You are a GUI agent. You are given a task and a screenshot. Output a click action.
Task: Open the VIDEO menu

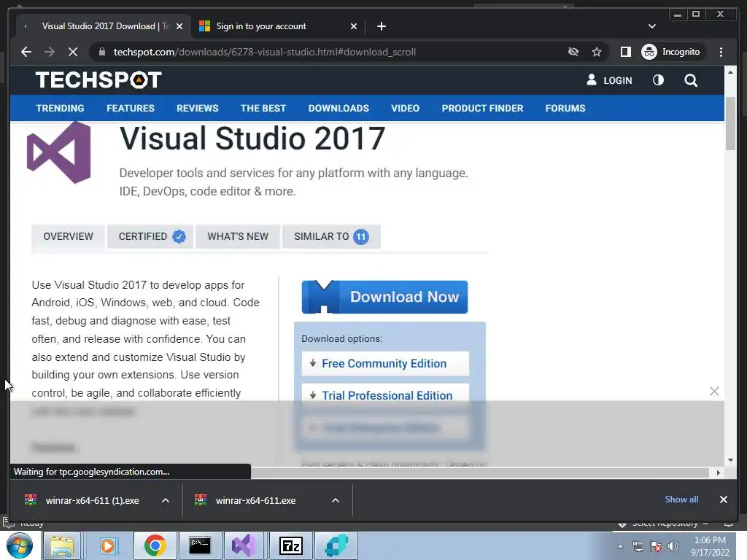[x=405, y=108]
